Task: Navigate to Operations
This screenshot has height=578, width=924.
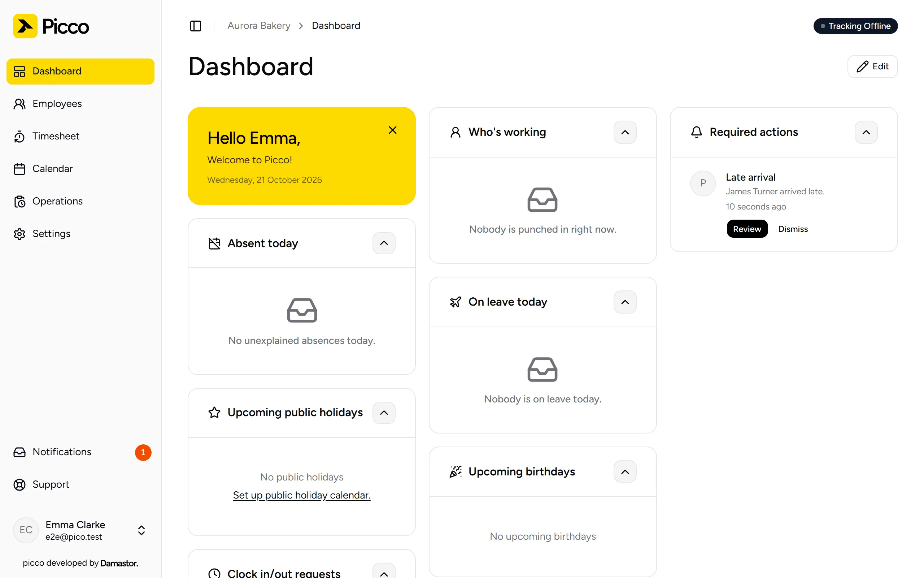Action: (80, 201)
